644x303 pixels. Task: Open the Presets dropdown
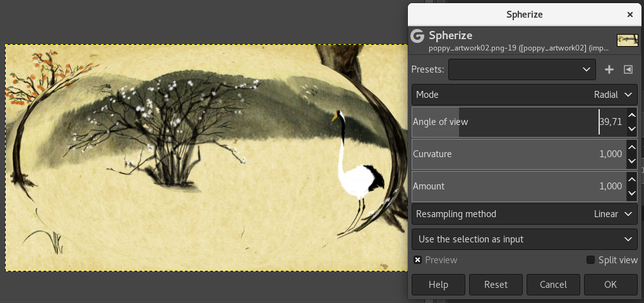point(522,69)
